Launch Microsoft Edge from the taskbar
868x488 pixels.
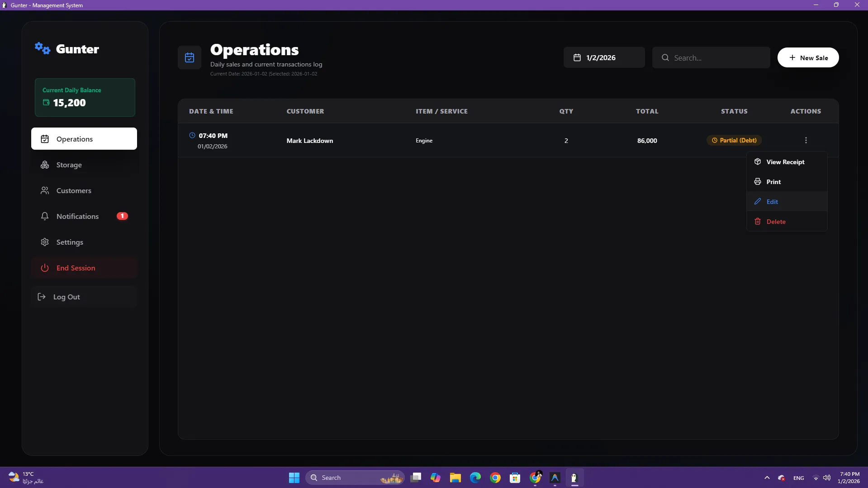click(475, 478)
